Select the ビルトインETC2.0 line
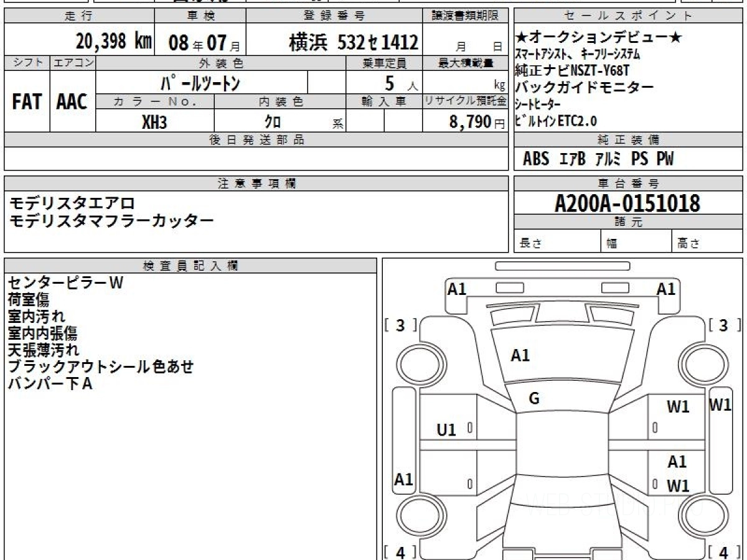 pos(556,120)
